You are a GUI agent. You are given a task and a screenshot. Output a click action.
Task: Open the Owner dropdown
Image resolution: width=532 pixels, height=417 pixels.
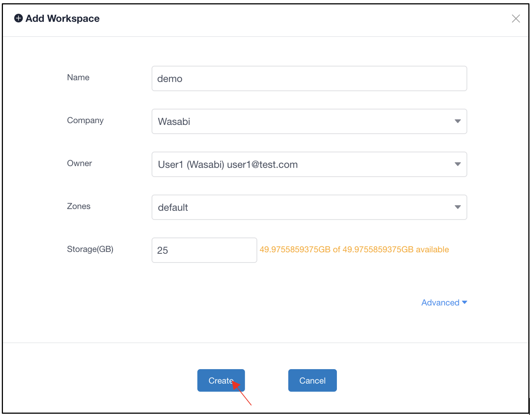[x=309, y=164]
